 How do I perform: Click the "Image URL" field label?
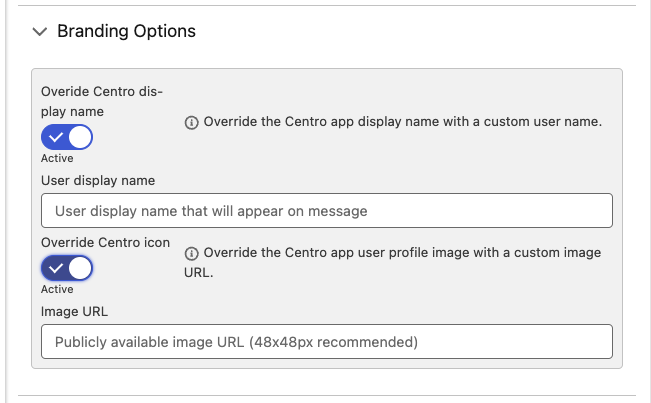[74, 311]
